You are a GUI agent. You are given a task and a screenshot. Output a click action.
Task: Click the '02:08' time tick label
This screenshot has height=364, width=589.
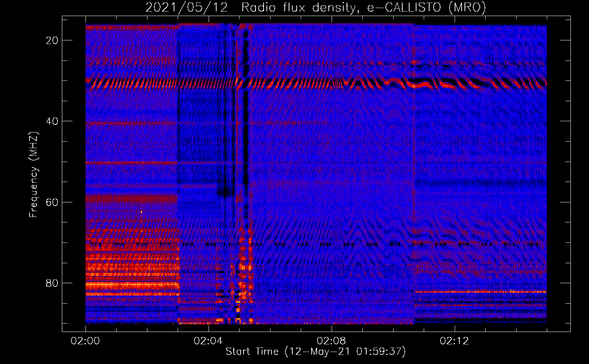[331, 341]
